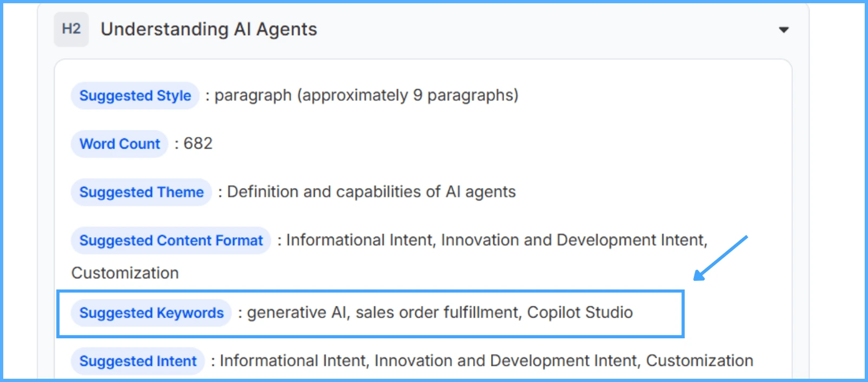
Task: Click the Copilot Studio keyword
Action: (580, 312)
